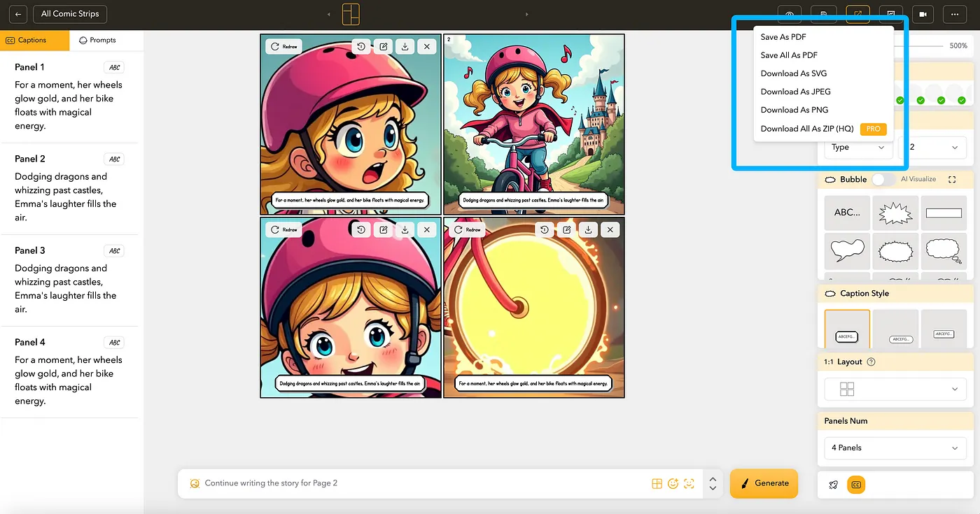980x514 pixels.
Task: Toggle the CC captions button in sidebar
Action: click(x=855, y=484)
